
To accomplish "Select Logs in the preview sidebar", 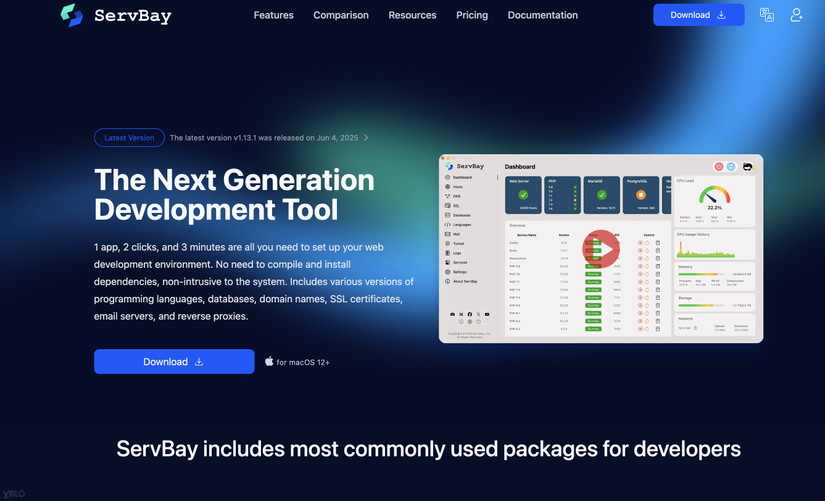I will click(453, 253).
